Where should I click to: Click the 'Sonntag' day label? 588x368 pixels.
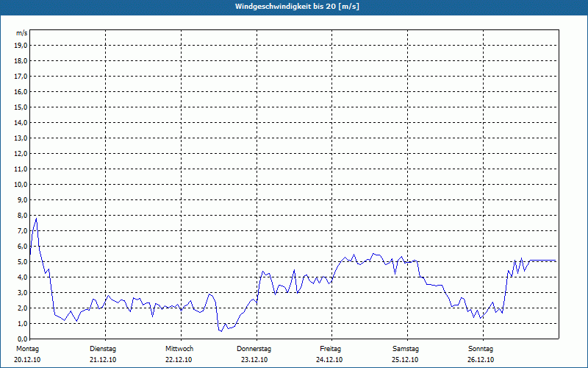(x=481, y=349)
